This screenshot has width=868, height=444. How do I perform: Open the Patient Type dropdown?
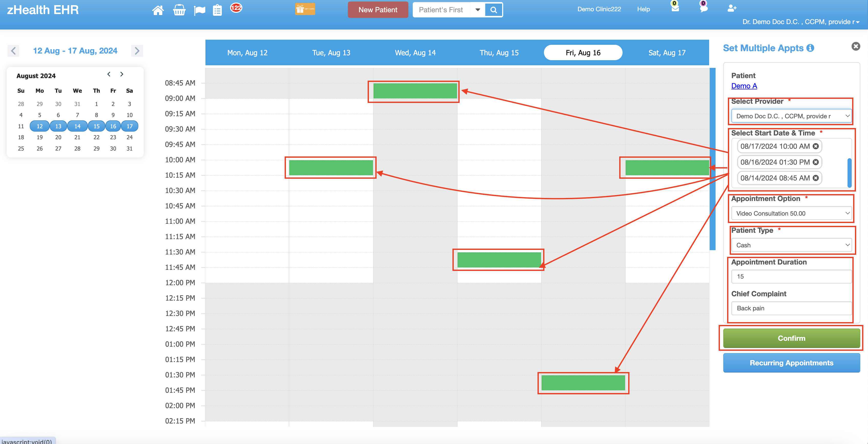coord(791,245)
